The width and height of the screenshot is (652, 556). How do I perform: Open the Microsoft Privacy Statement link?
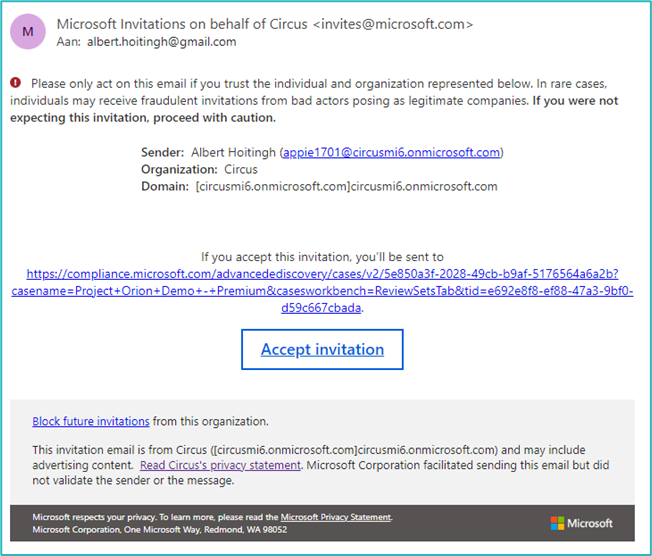[336, 517]
